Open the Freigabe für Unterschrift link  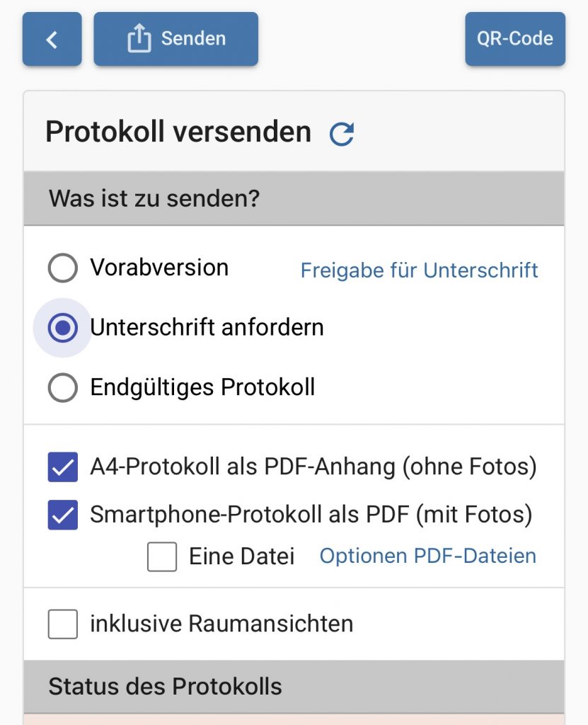click(419, 270)
